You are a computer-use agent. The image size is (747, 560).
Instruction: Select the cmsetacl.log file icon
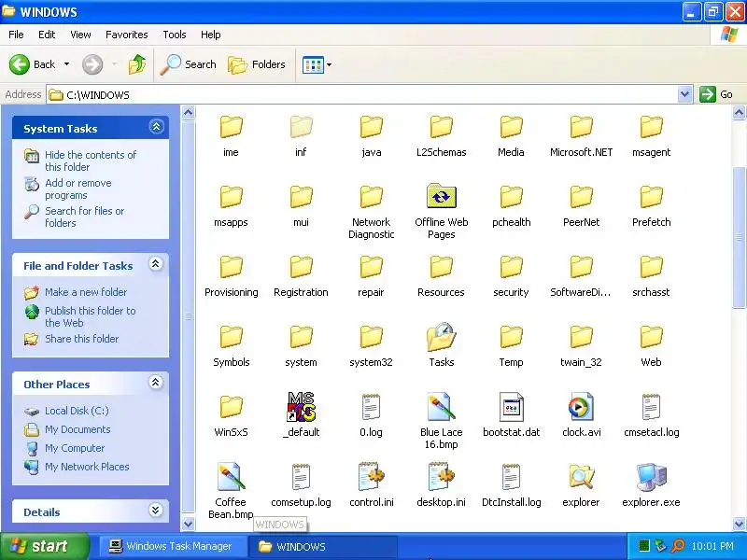(x=651, y=407)
